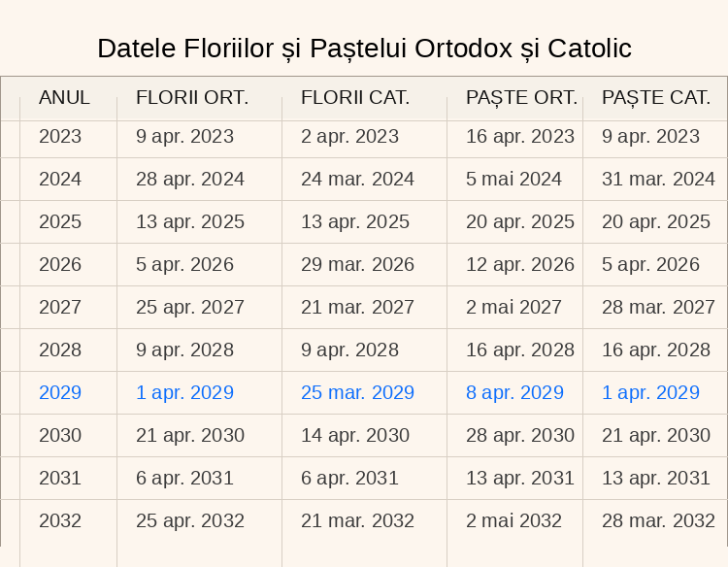Click the FLORII CAT. column header

pyautogui.click(x=355, y=97)
